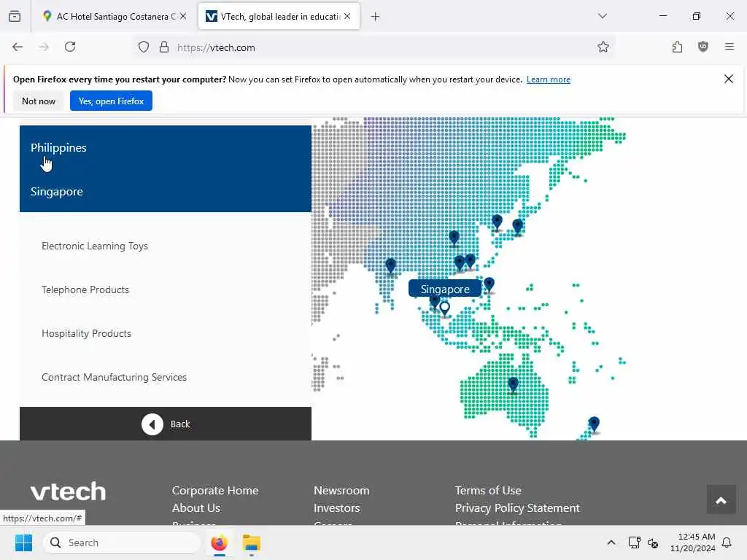Click the map pin over Korea
This screenshot has width=747, height=560.
point(497,222)
